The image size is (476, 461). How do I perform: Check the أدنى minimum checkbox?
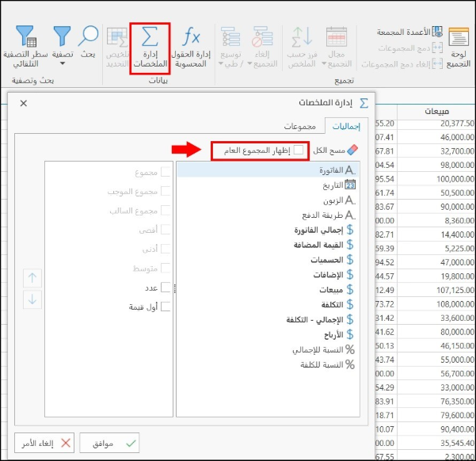click(x=166, y=249)
